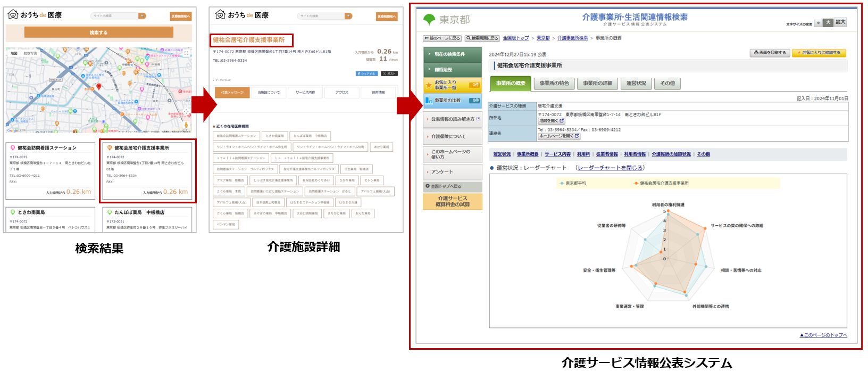Click the orange 検索する button
Image resolution: width=868 pixels, height=378 pixels.
click(x=98, y=32)
